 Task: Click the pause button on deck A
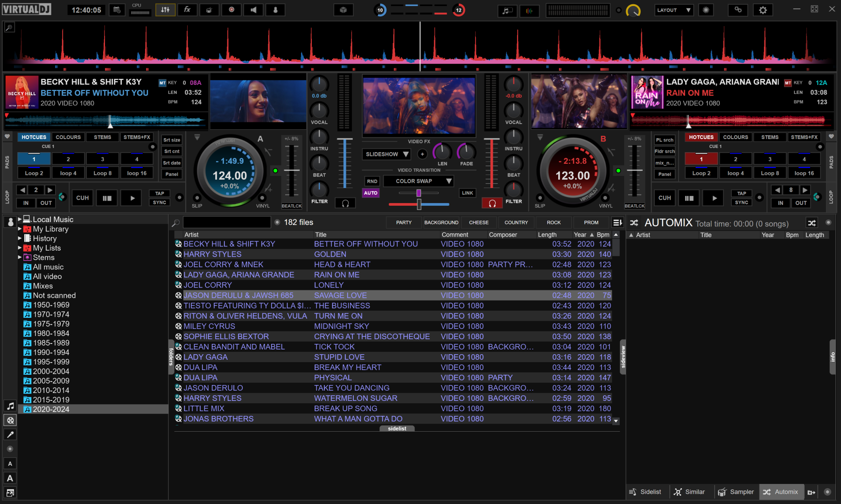[x=107, y=198]
